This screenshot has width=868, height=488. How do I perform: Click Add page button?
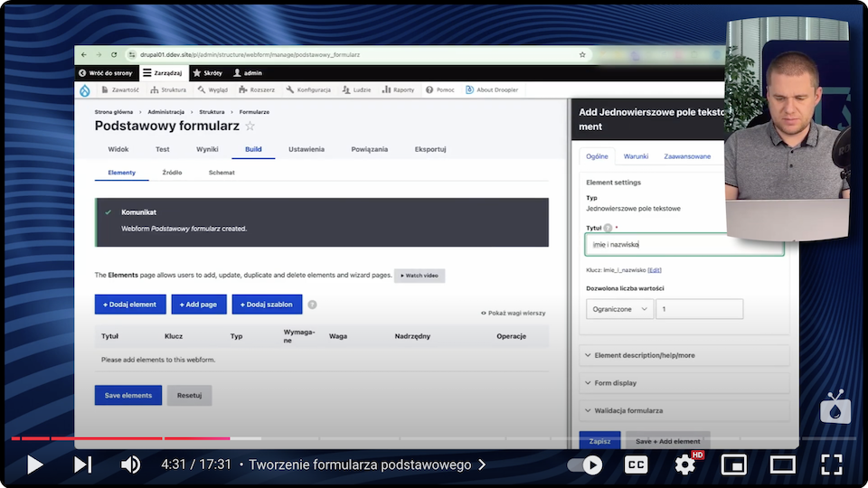[x=199, y=305]
